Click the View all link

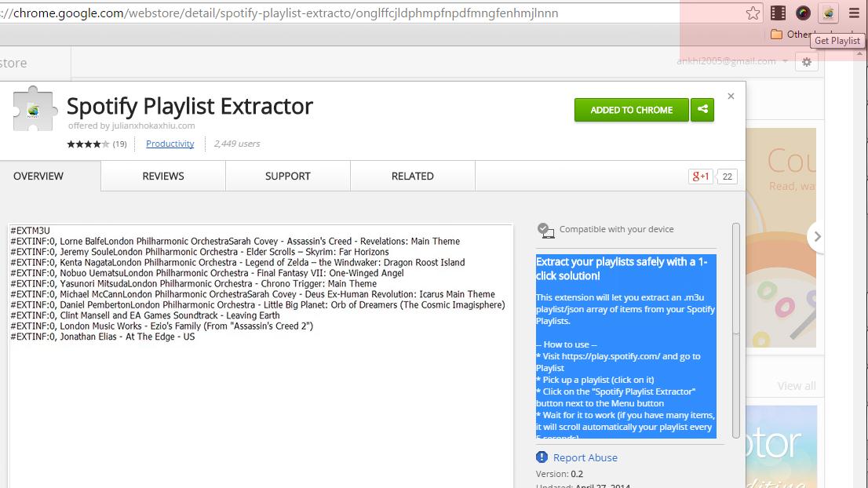[x=796, y=386]
